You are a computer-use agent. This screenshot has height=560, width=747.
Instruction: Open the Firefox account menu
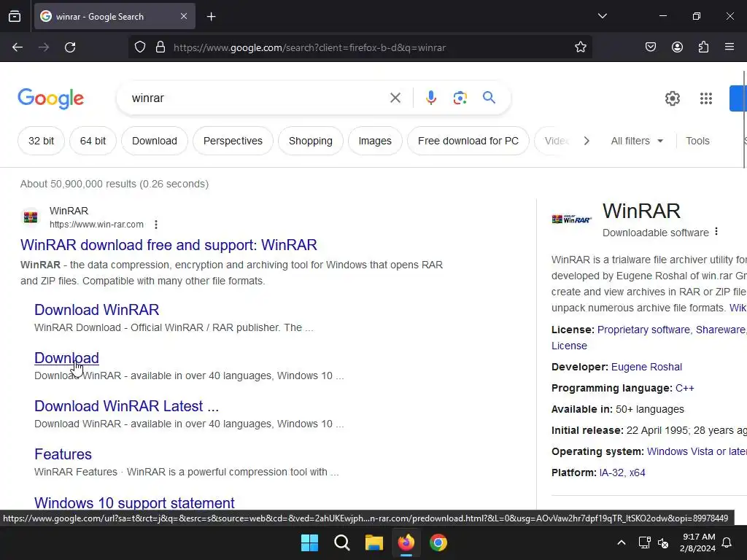click(x=677, y=47)
